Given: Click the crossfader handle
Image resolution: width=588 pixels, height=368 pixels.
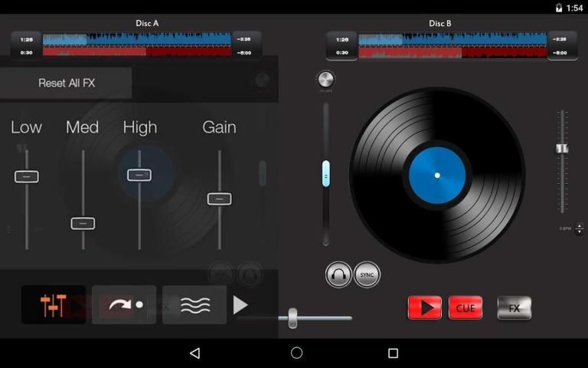Looking at the screenshot, I should [x=292, y=317].
